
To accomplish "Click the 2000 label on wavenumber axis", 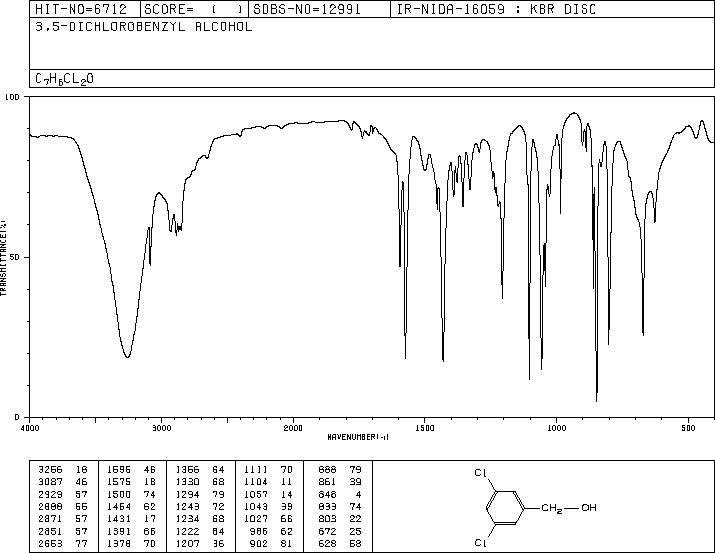I will [293, 428].
